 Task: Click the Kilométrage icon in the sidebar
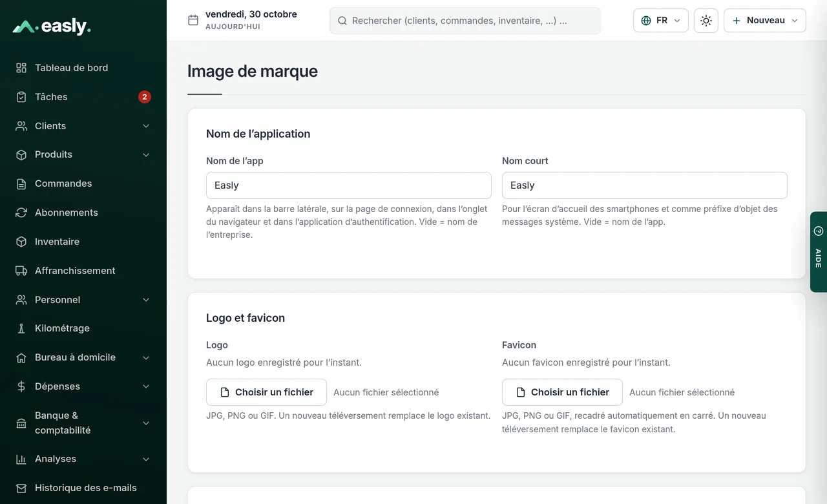(x=21, y=328)
